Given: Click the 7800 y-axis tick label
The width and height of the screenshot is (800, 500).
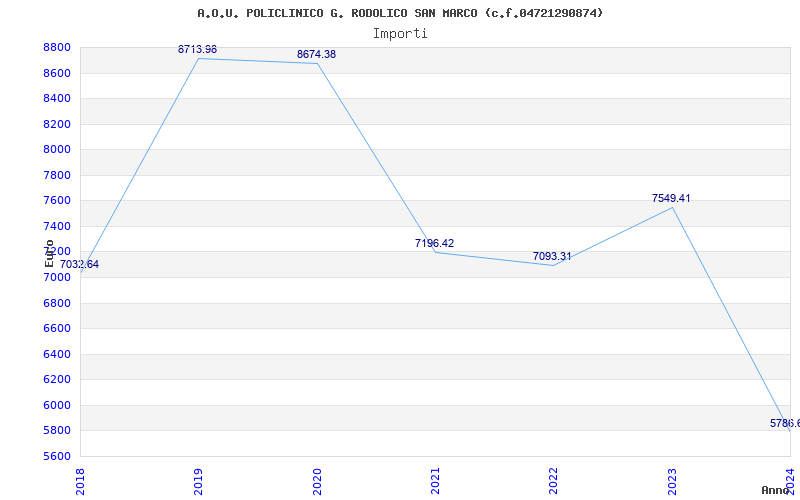Looking at the screenshot, I should point(57,176).
